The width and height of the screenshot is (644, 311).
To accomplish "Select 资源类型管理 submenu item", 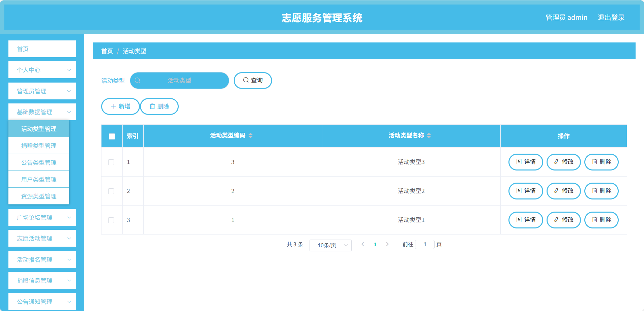I will pos(39,196).
